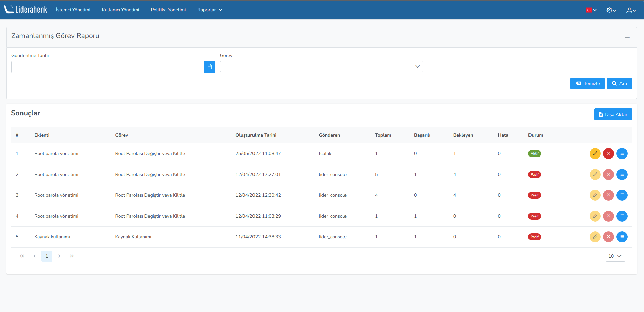Click date 12/04/2022 11:03:29
Screen dimensions: 644x312
coord(258,216)
